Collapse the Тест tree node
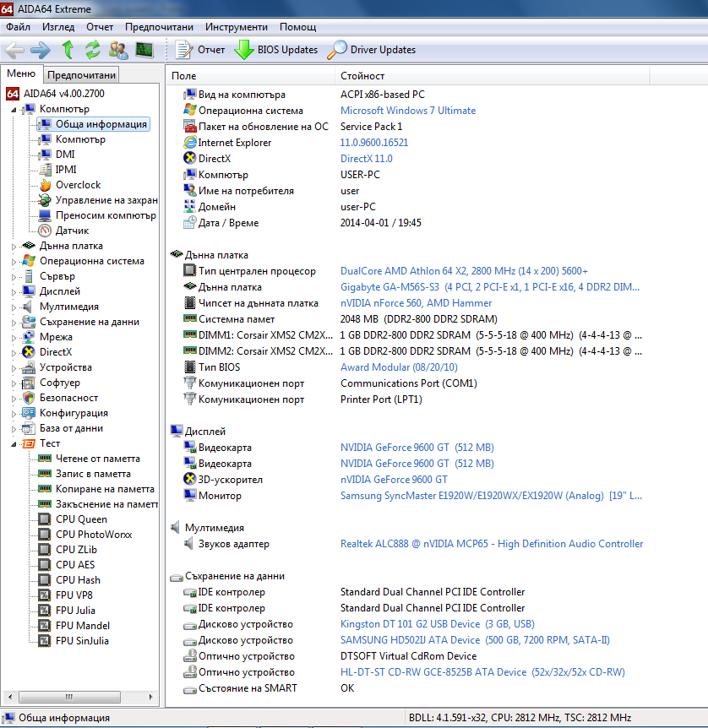Viewport: 708px width, 728px height. [14, 444]
